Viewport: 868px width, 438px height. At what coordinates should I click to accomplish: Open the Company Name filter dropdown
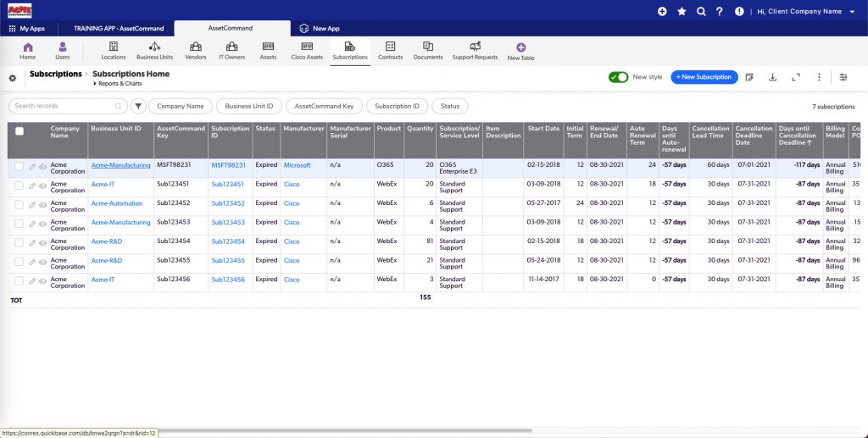180,106
